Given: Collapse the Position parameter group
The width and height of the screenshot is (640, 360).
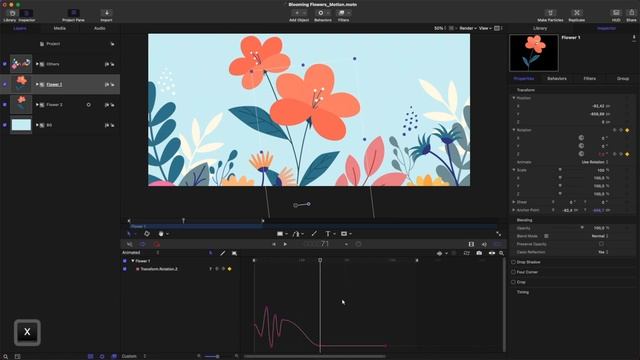Looking at the screenshot, I should (x=514, y=98).
